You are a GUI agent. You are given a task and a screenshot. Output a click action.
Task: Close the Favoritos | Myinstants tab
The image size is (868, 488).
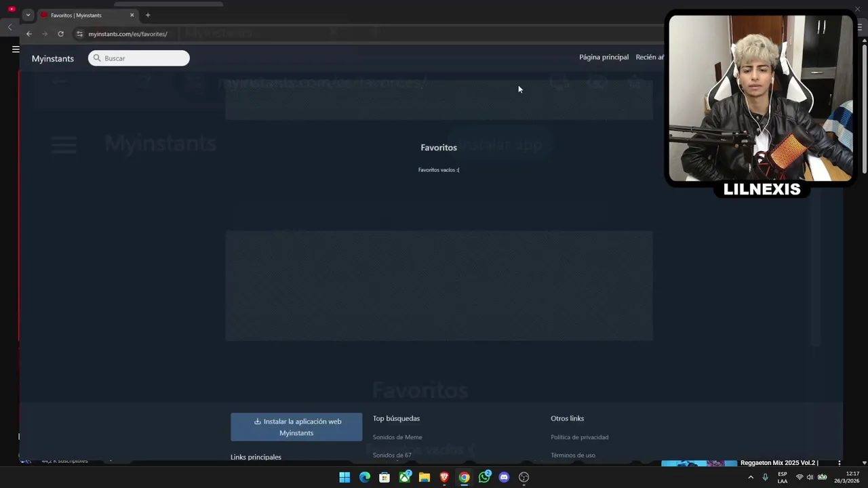click(x=132, y=15)
